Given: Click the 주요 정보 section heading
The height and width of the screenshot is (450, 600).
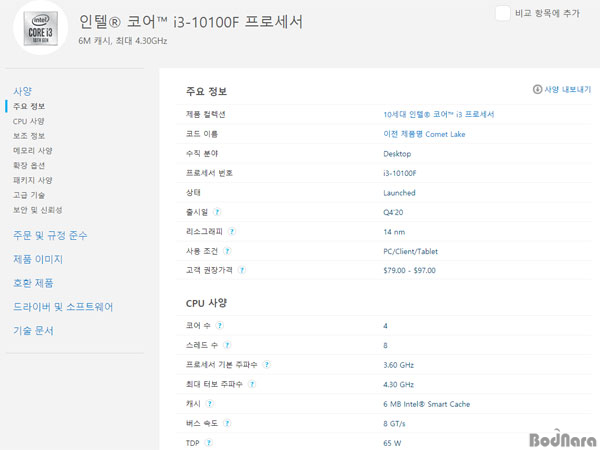Looking at the screenshot, I should (206, 91).
